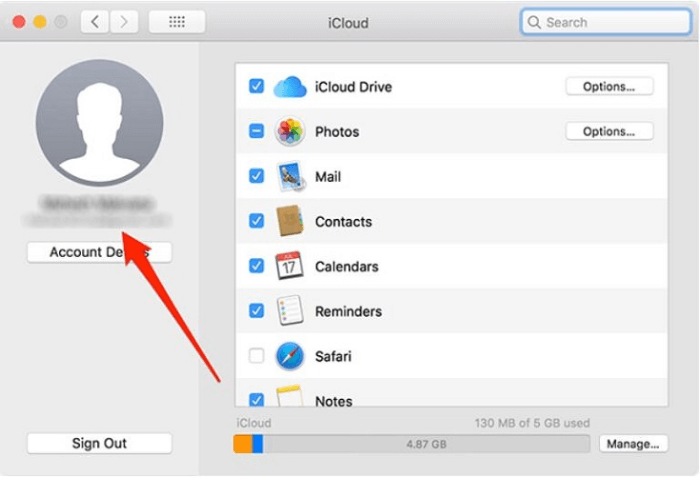This screenshot has width=700, height=477.
Task: Enable the Safari checkbox
Action: coord(256,356)
